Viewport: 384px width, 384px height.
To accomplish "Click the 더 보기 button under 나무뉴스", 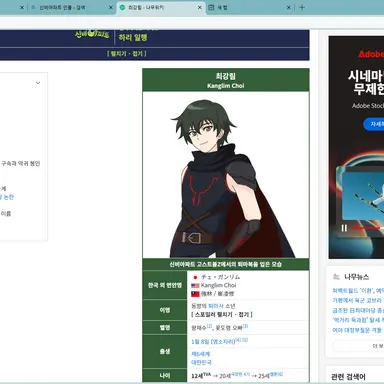I will pyautogui.click(x=359, y=346).
